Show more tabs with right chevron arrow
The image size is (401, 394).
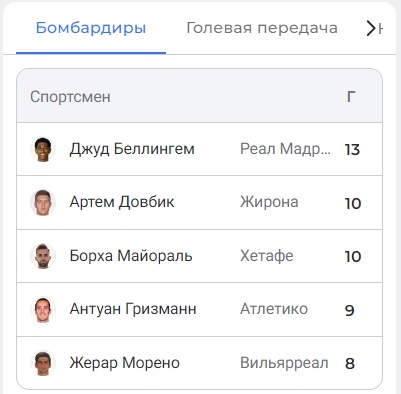point(371,28)
